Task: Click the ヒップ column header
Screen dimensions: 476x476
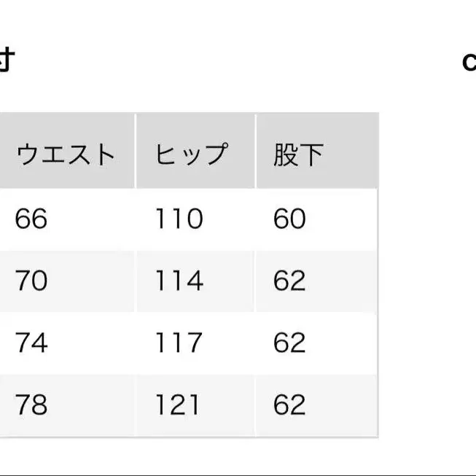Action: (191, 155)
